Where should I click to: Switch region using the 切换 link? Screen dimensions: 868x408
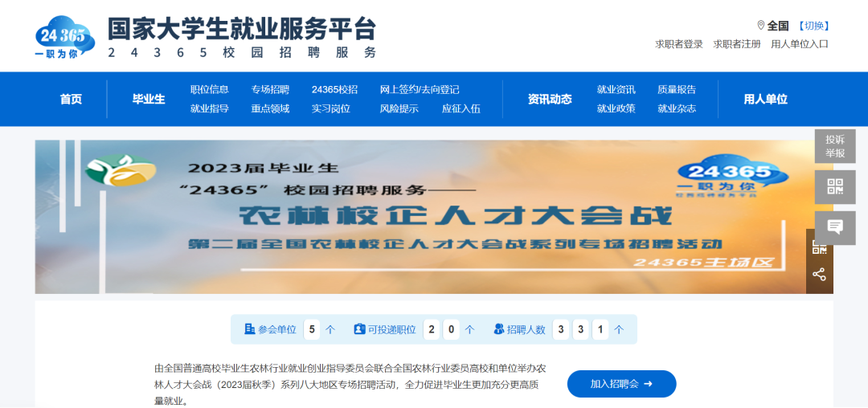click(813, 26)
